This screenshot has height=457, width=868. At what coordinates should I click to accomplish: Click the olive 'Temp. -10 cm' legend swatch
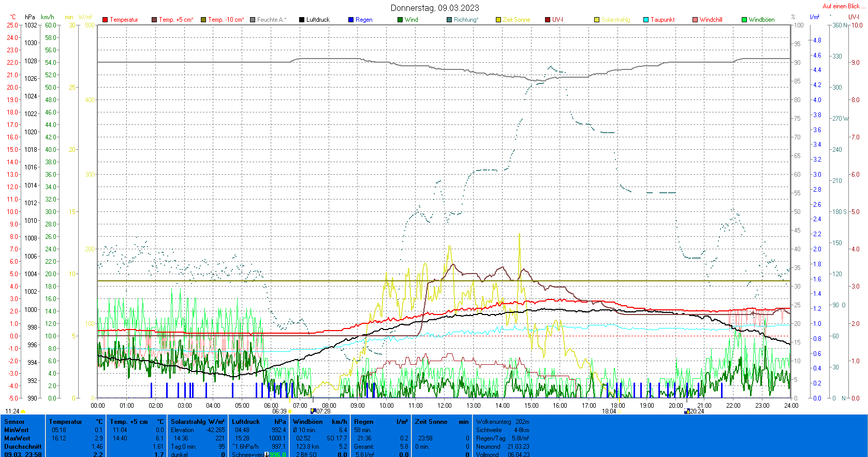203,20
